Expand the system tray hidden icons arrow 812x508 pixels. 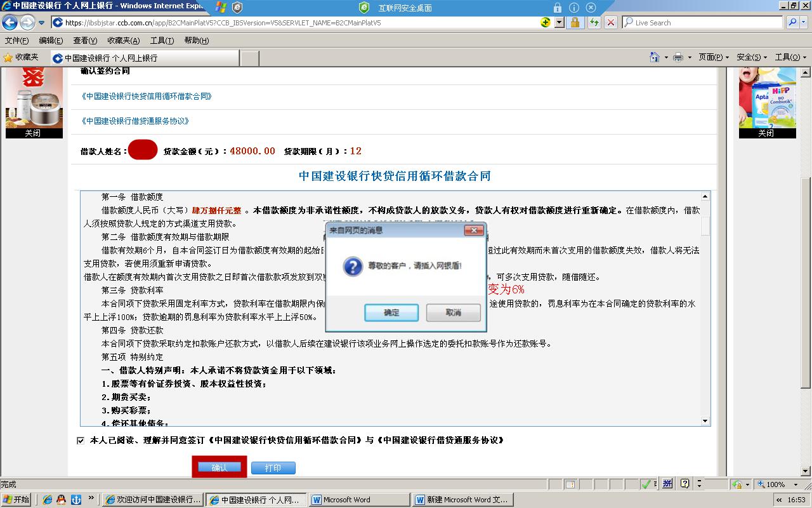[x=779, y=500]
